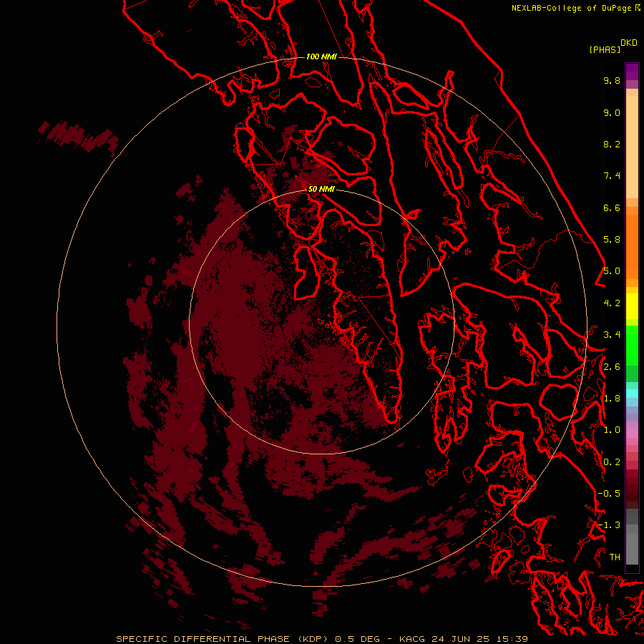Select the 100 NMI range ring label
The width and height of the screenshot is (644, 644).
click(321, 57)
